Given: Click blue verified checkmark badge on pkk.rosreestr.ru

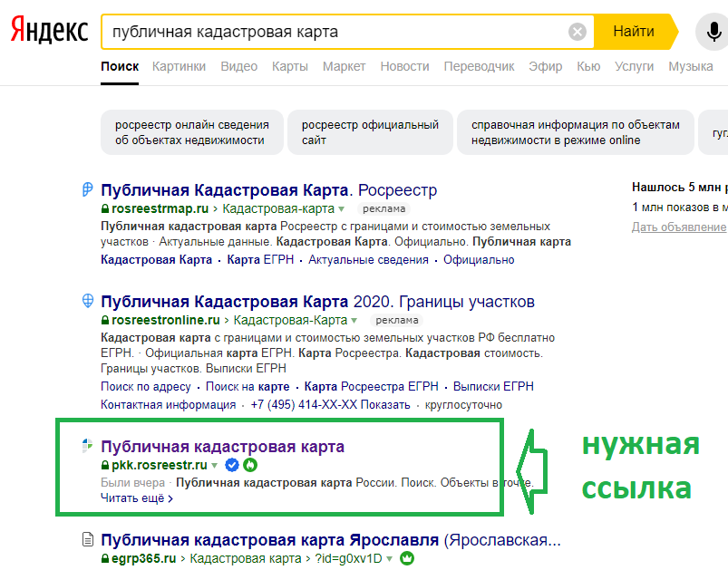Looking at the screenshot, I should (232, 465).
